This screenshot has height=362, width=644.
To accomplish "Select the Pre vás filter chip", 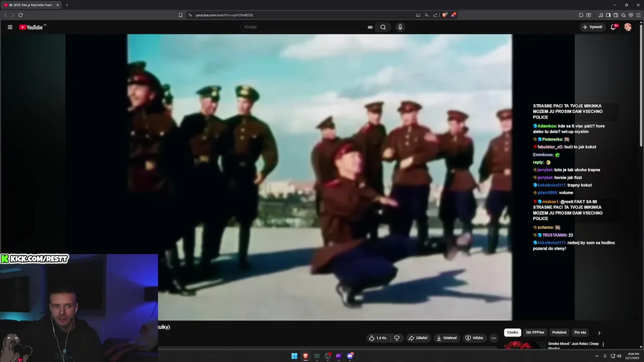I will (x=580, y=332).
